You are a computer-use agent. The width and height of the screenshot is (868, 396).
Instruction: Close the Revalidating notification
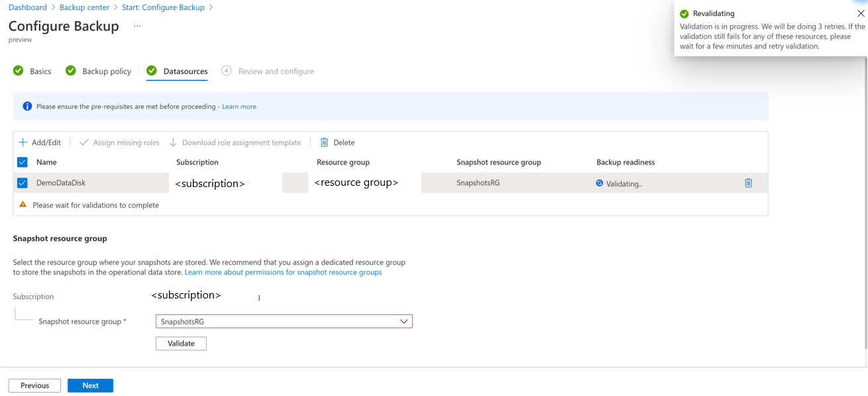[x=861, y=13]
